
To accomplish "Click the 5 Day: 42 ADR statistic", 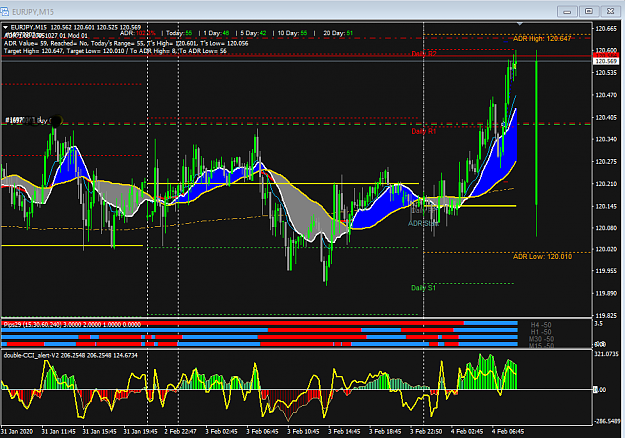I will (x=253, y=33).
